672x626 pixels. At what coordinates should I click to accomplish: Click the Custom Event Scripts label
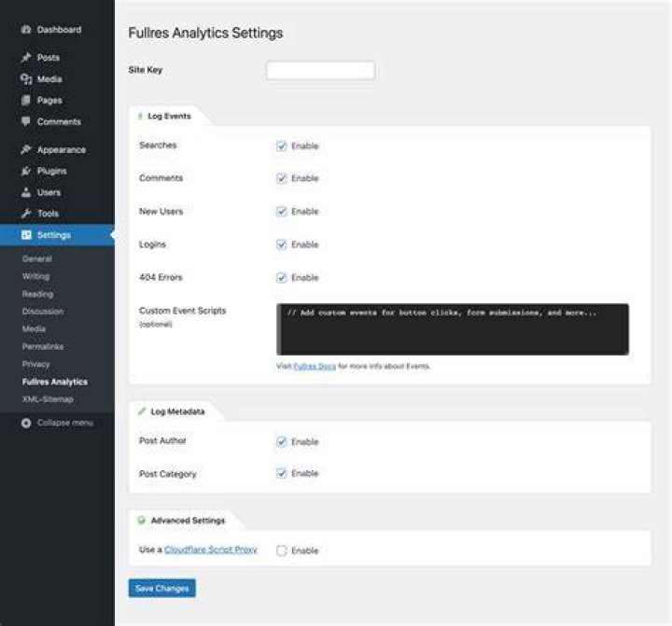click(x=183, y=311)
